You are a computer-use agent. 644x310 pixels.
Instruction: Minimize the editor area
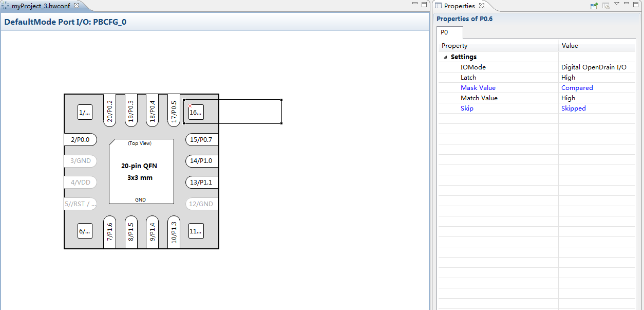tap(415, 4)
